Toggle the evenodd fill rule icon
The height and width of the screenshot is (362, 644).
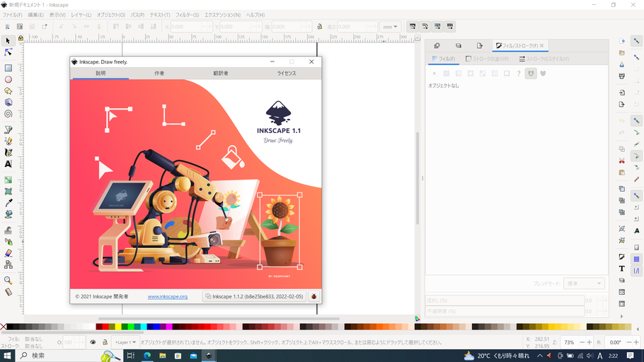click(x=531, y=74)
